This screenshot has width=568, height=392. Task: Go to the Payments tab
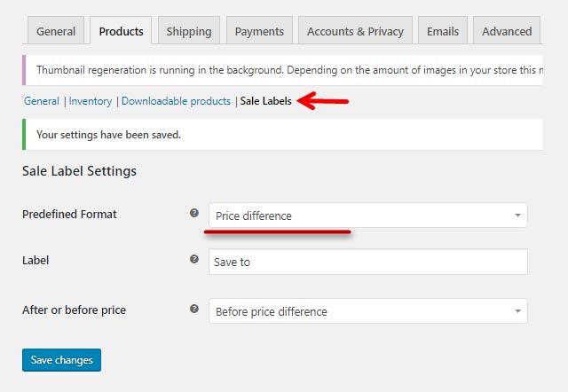click(x=259, y=30)
